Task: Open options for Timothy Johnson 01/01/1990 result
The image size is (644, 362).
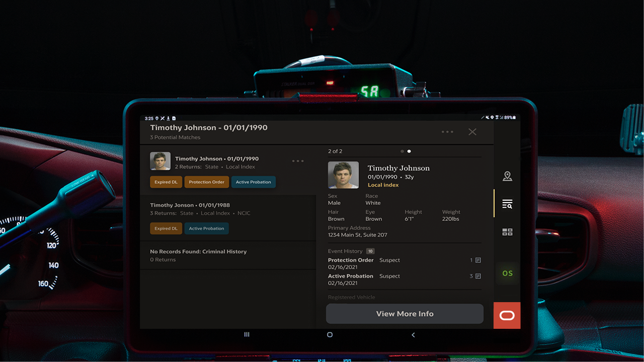Action: coord(298,161)
